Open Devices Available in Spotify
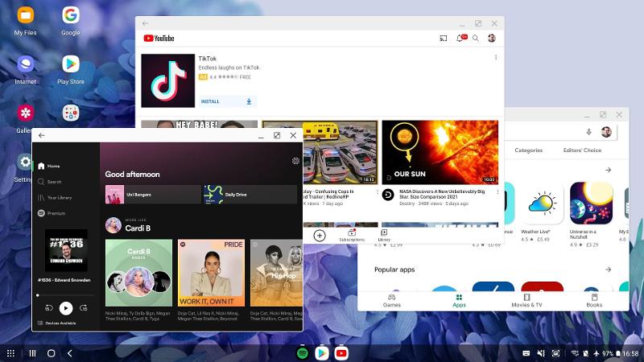The image size is (644, 362). (56, 323)
